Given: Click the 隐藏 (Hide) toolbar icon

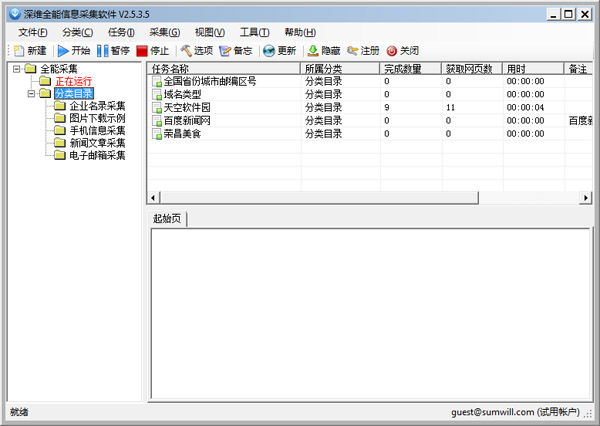Looking at the screenshot, I should click(x=323, y=50).
